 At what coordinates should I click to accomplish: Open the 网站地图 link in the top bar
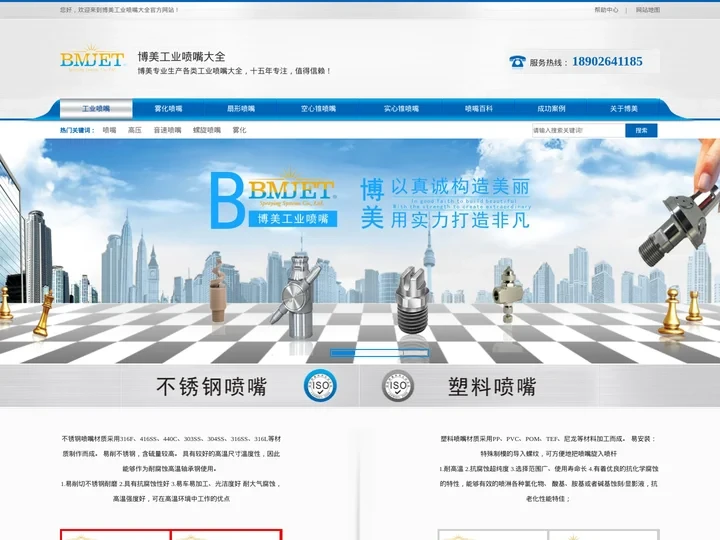(647, 10)
